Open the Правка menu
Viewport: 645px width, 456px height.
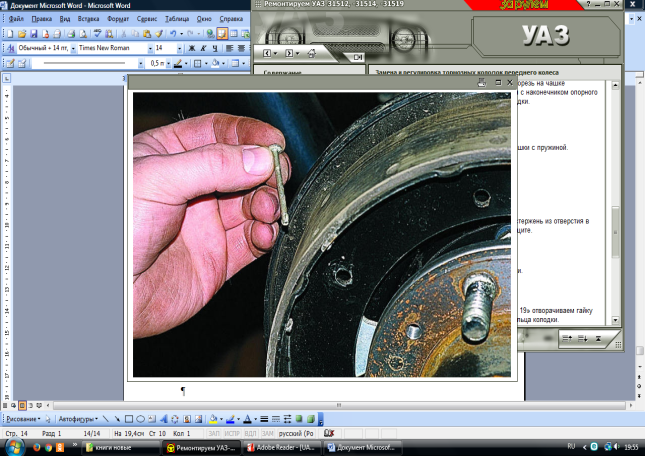[x=42, y=19]
